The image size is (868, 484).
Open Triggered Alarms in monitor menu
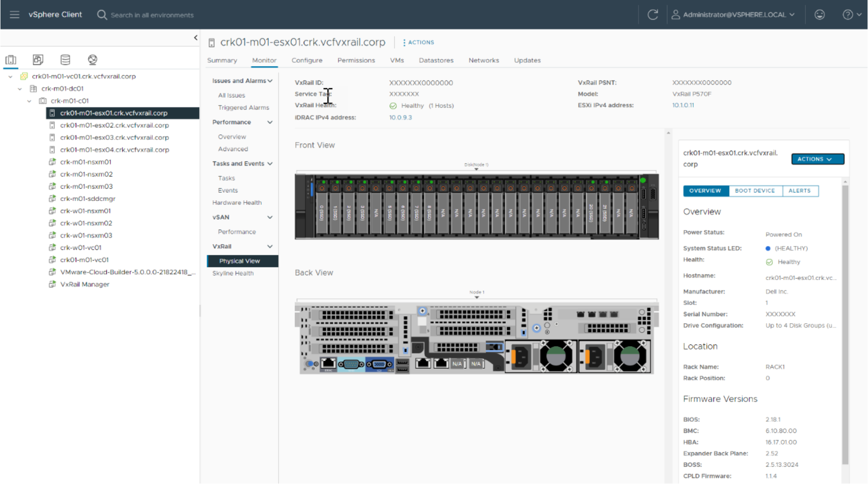pyautogui.click(x=244, y=108)
